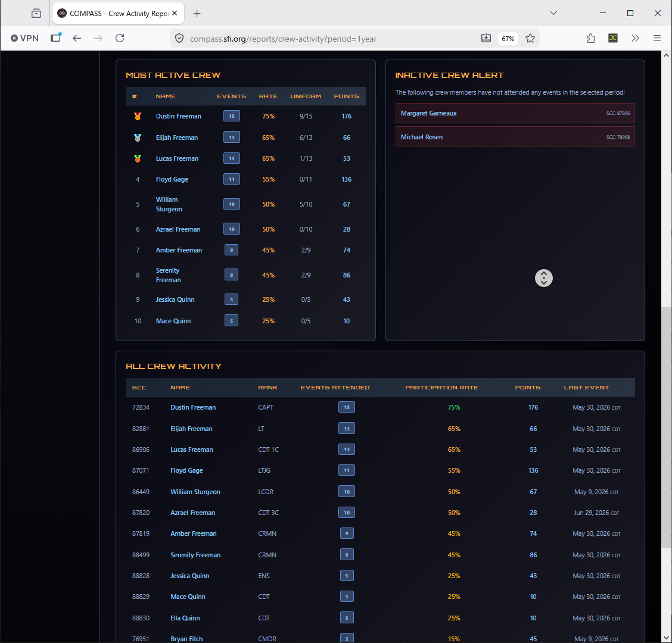Open Azrael Freeman in All Crew Activity
The width and height of the screenshot is (672, 643).
pos(192,513)
